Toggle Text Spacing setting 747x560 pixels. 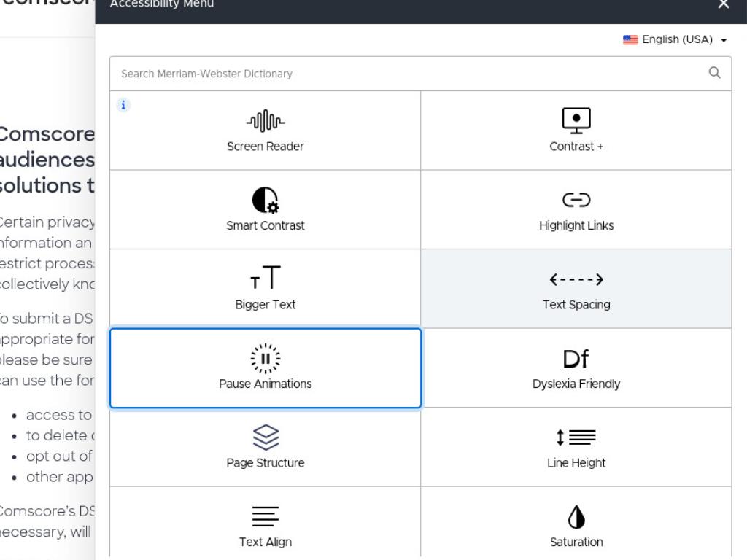pyautogui.click(x=576, y=289)
